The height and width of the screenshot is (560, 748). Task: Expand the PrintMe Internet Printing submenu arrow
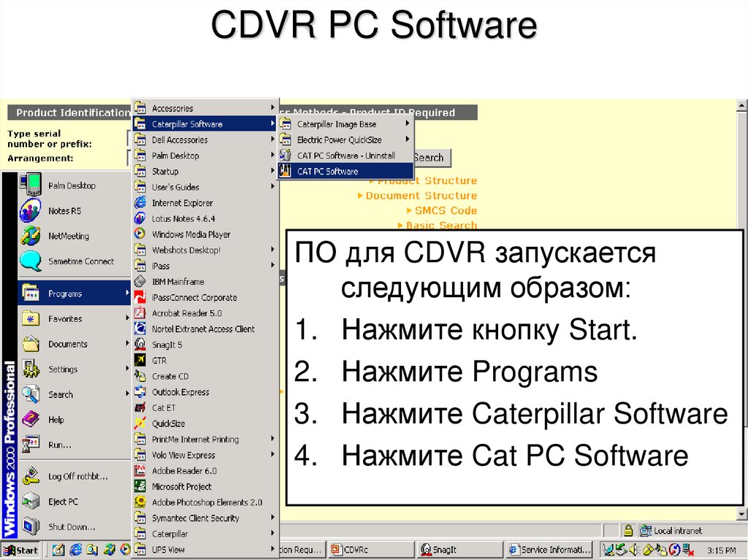point(272,438)
